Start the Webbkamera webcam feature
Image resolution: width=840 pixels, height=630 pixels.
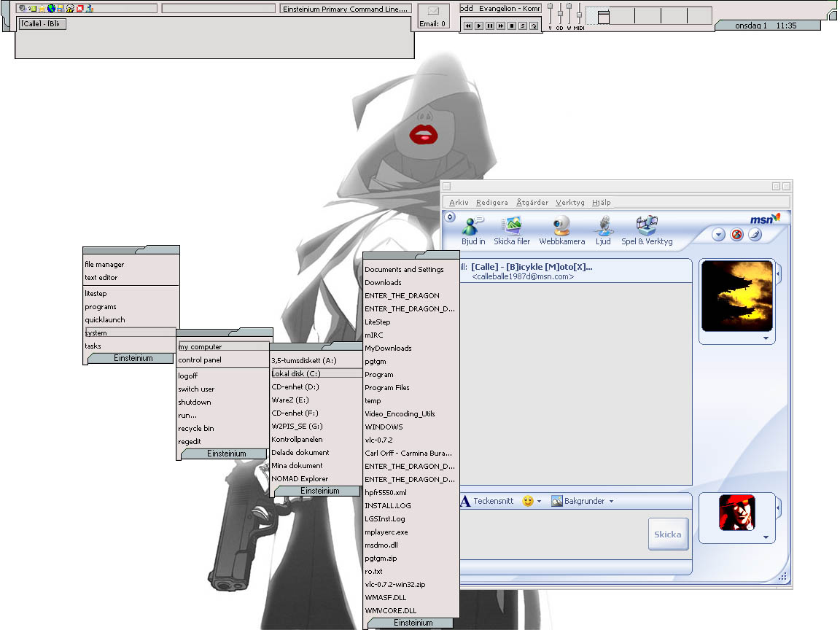[561, 227]
